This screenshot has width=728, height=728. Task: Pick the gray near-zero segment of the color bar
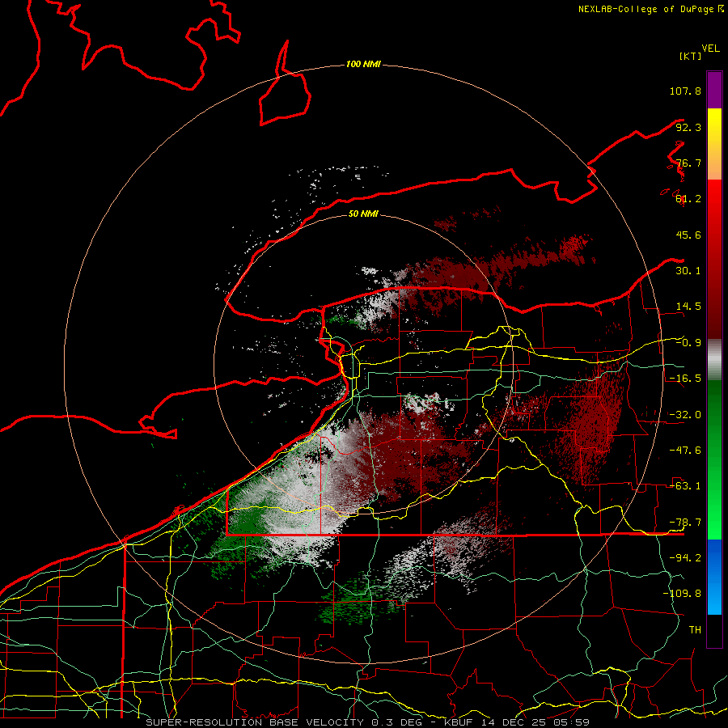click(x=714, y=360)
